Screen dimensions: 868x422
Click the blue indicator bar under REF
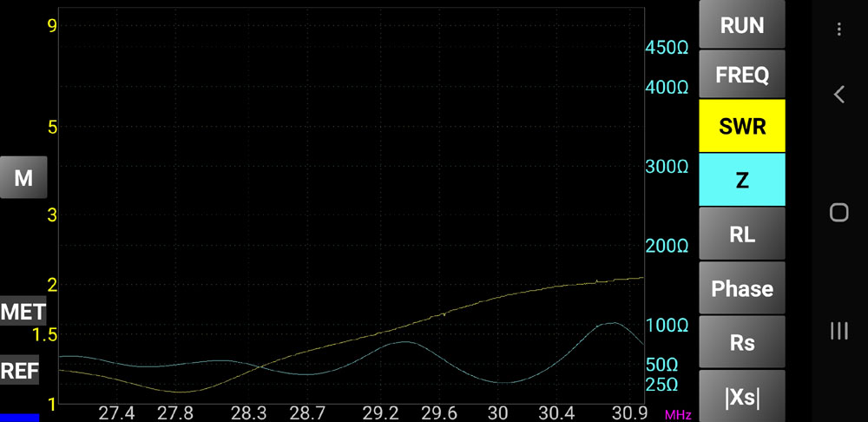19,418
